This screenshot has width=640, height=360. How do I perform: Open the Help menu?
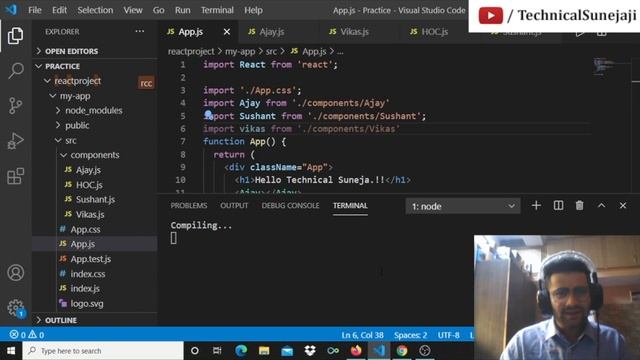tap(253, 10)
